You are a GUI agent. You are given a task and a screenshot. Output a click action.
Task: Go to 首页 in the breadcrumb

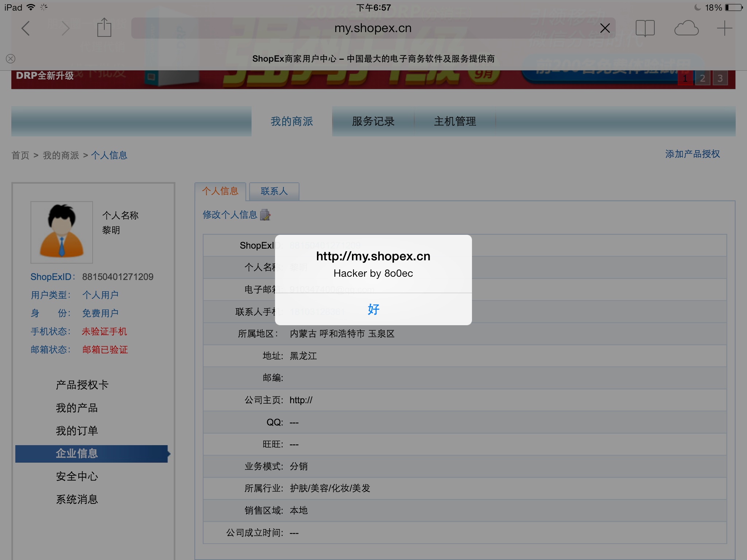(x=20, y=155)
